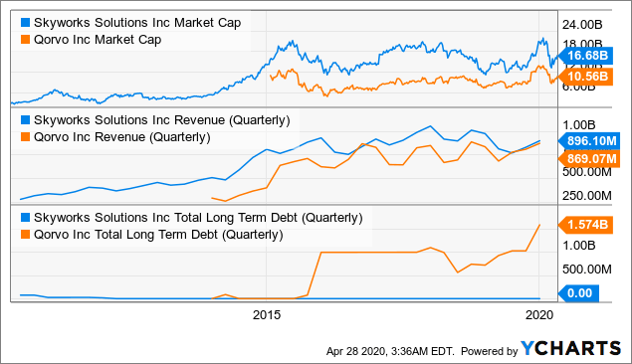
Task: Select 'Skyworks Solutions Inc Market Cap' legend text
Action: pyautogui.click(x=137, y=23)
